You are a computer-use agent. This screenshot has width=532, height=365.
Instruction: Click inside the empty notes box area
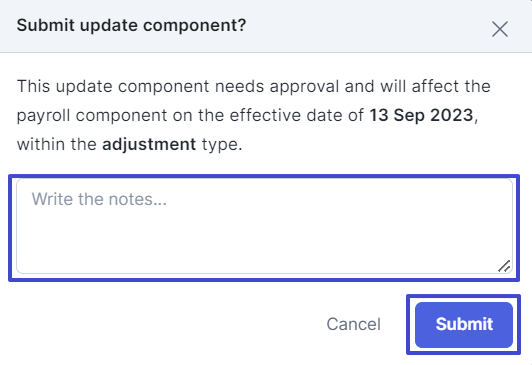click(x=264, y=237)
